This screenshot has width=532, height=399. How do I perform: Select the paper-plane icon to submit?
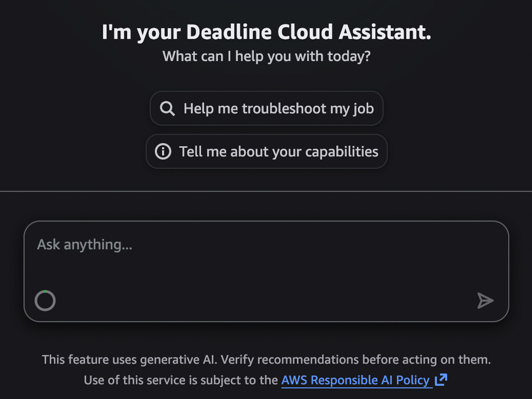tap(486, 301)
